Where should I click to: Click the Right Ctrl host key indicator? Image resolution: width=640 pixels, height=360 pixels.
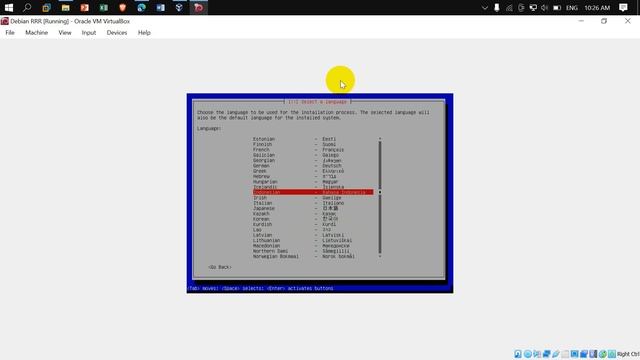628,354
